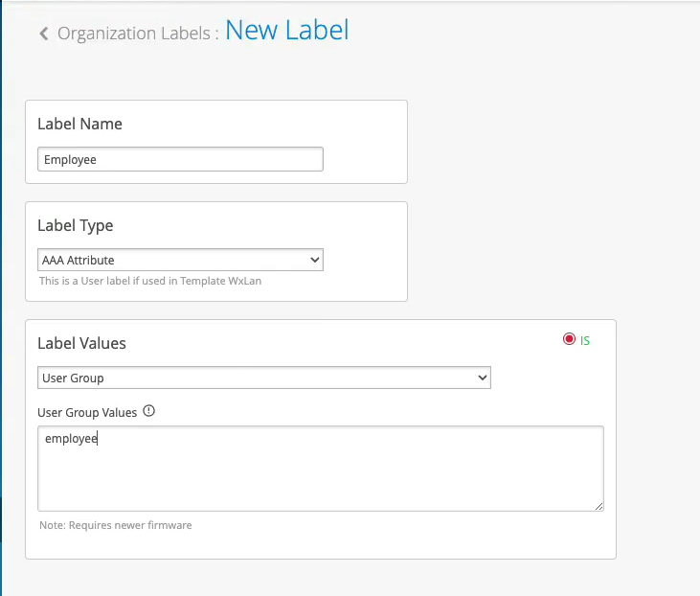Go back to Organization Labels
The height and width of the screenshot is (596, 700).
click(133, 34)
